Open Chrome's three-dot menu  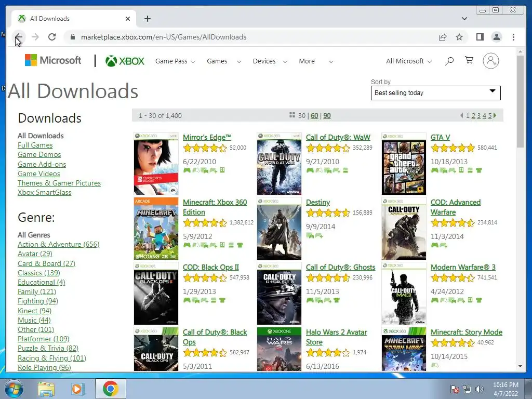[513, 37]
